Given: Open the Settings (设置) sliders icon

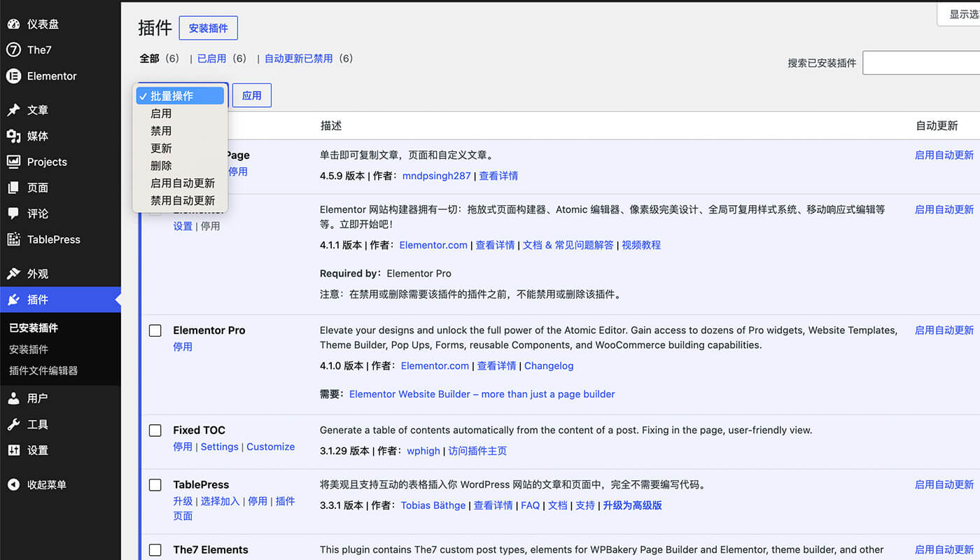Looking at the screenshot, I should [13, 450].
